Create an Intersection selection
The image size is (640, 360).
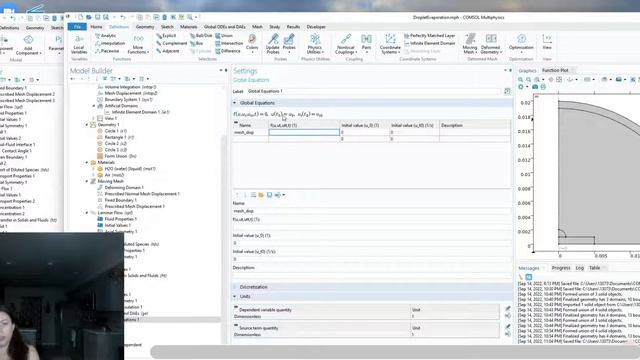pyautogui.click(x=229, y=43)
